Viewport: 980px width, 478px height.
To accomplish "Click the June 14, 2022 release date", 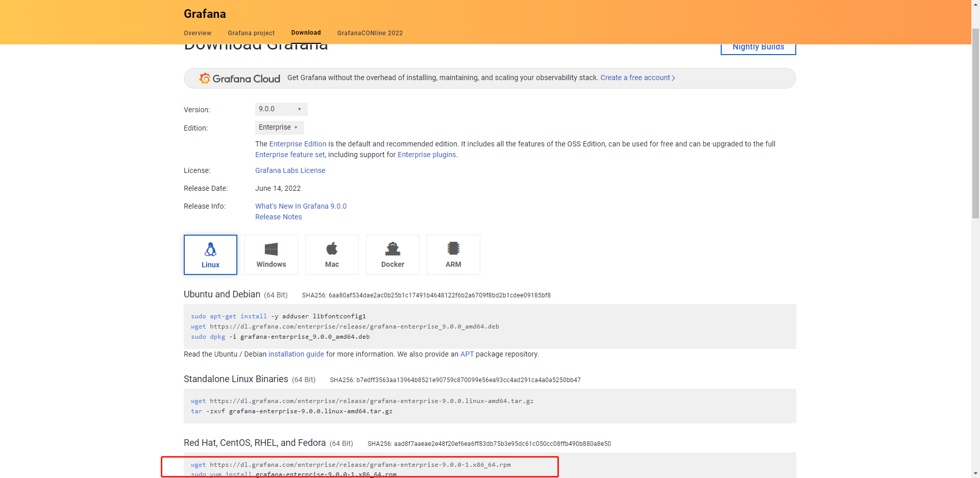I will 278,188.
